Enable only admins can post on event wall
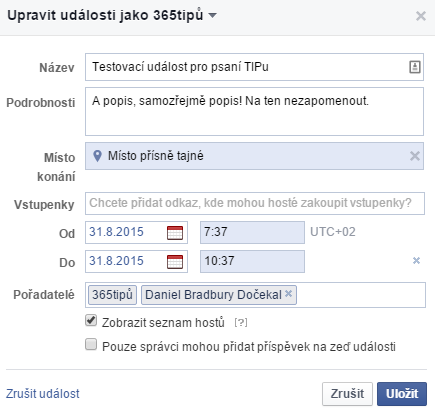This screenshot has width=435, height=417. pos(91,344)
